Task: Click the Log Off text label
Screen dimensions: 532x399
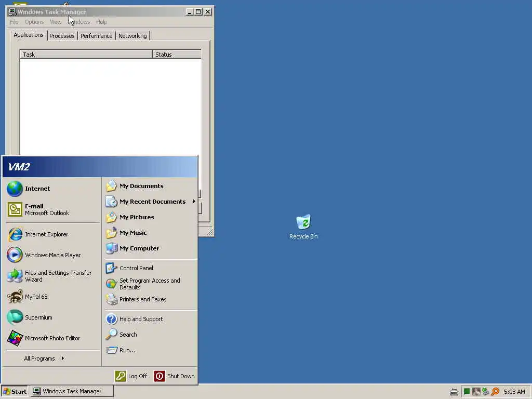Action: pyautogui.click(x=138, y=376)
